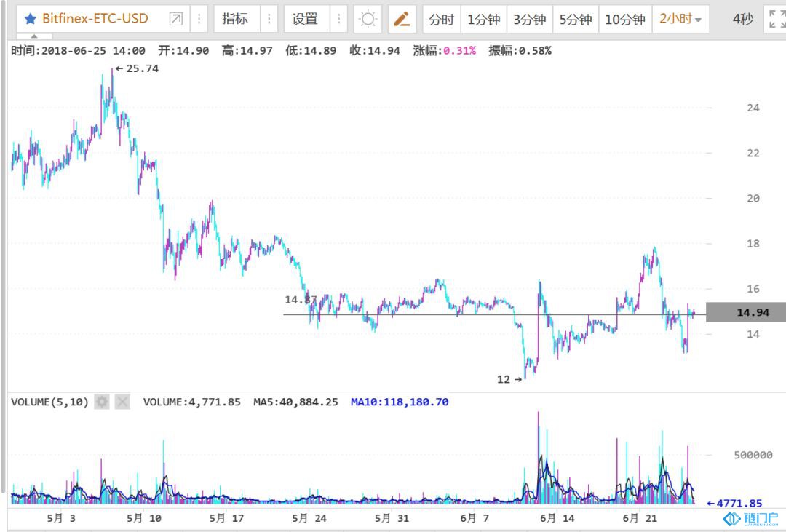The height and width of the screenshot is (532, 786).
Task: Click the 5月 24 date axis label
Action: (x=309, y=518)
